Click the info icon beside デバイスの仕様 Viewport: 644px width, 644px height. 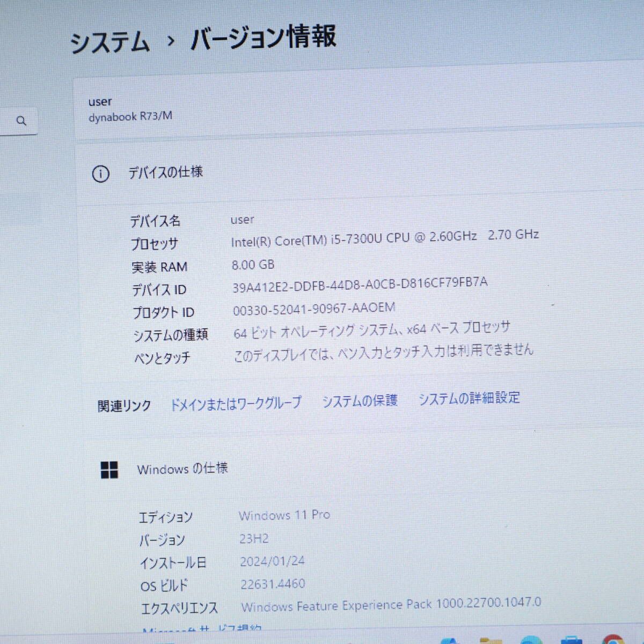point(101,174)
